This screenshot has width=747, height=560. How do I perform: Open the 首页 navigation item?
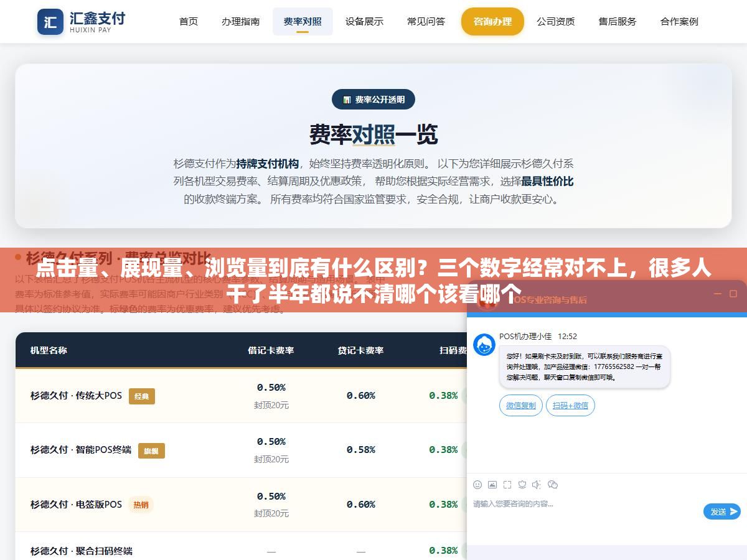(x=189, y=21)
